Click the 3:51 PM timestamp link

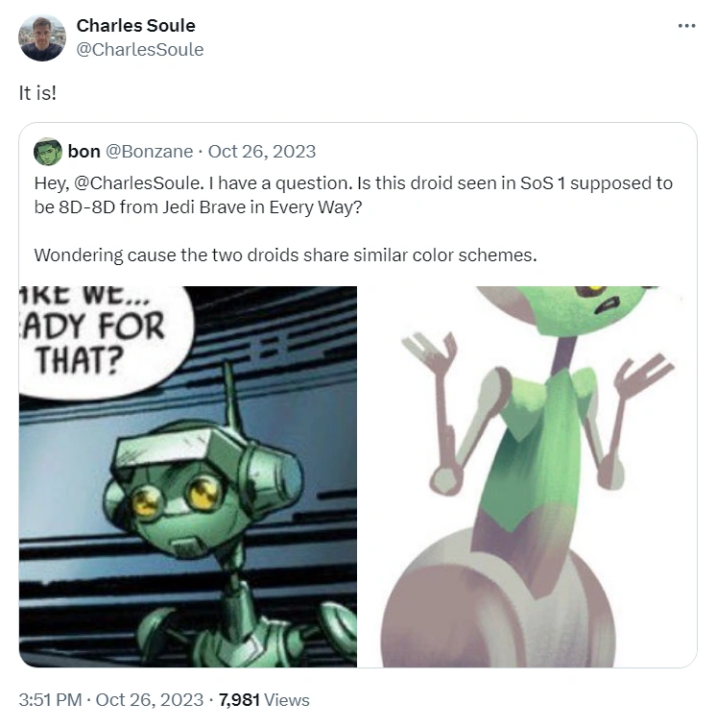(50, 700)
